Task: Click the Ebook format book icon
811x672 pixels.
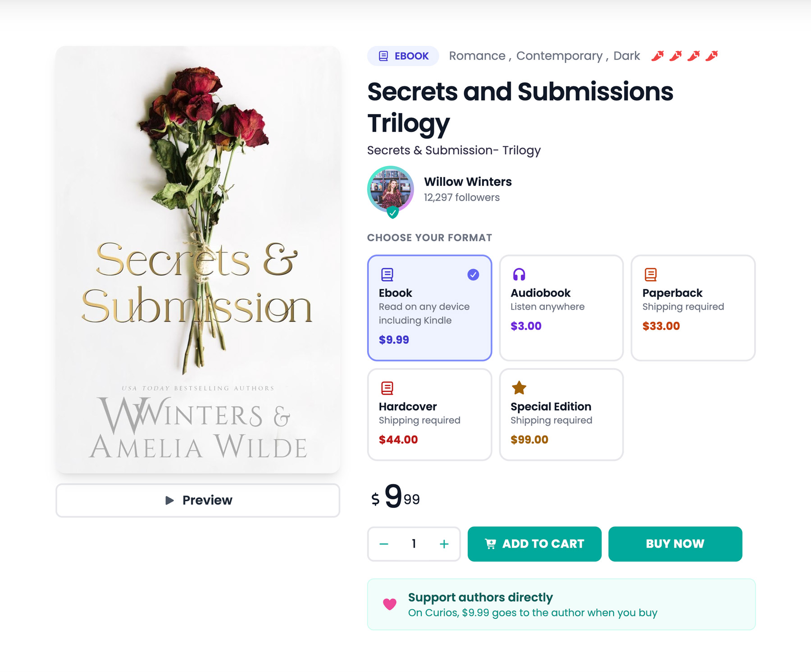Action: click(387, 274)
